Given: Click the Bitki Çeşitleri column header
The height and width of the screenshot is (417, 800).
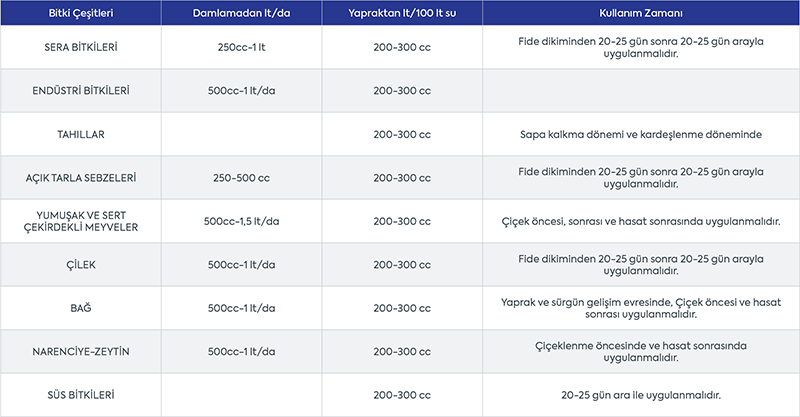Looking at the screenshot, I should 80,14.
